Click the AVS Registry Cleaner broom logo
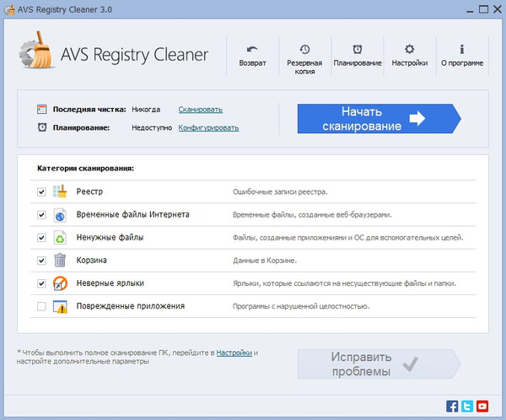Image resolution: width=506 pixels, height=420 pixels. click(35, 55)
